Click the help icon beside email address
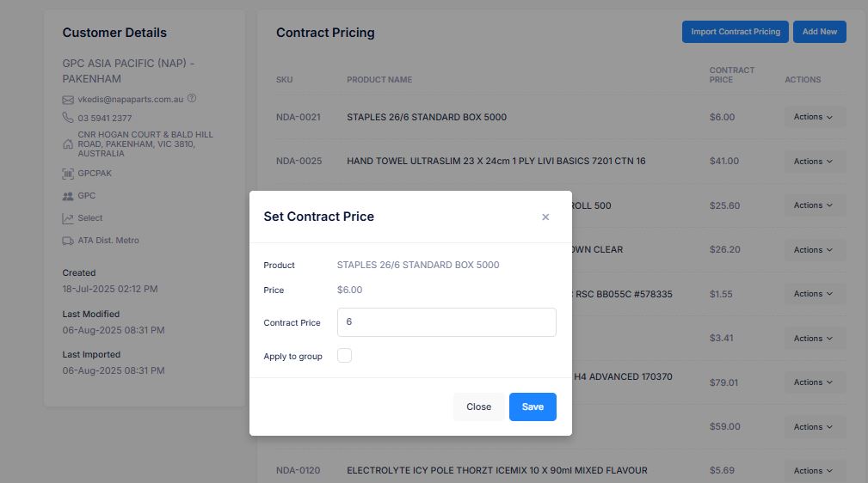 [192, 99]
